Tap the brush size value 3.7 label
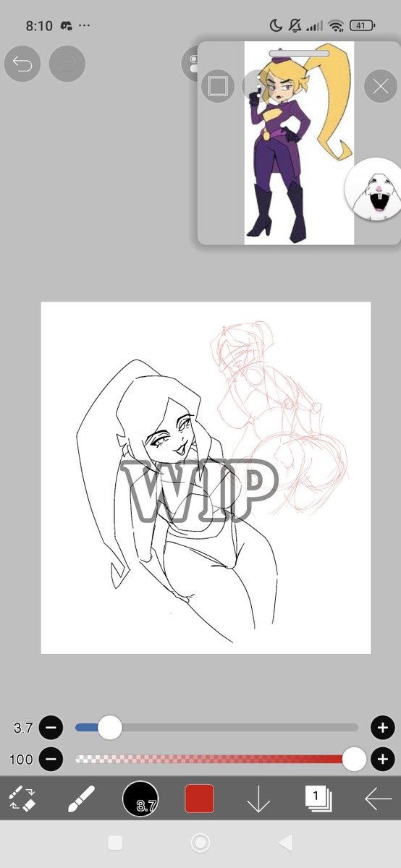Image resolution: width=401 pixels, height=868 pixels. coord(22,728)
